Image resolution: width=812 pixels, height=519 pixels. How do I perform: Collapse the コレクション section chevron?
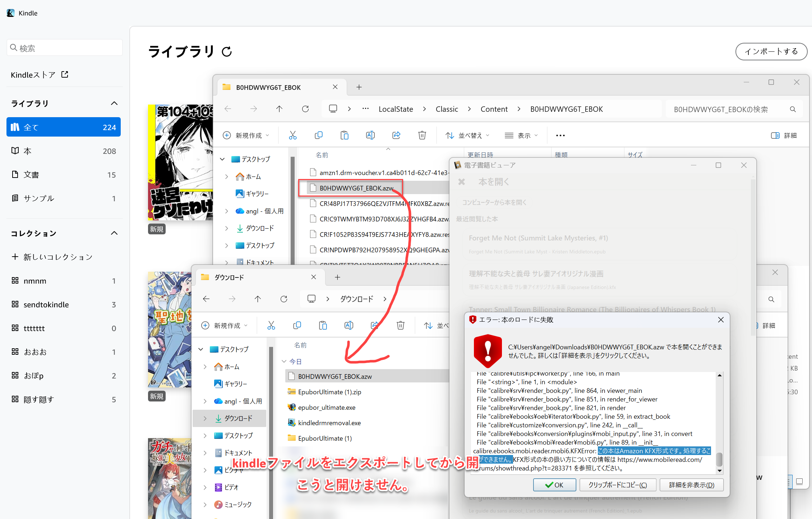click(114, 233)
